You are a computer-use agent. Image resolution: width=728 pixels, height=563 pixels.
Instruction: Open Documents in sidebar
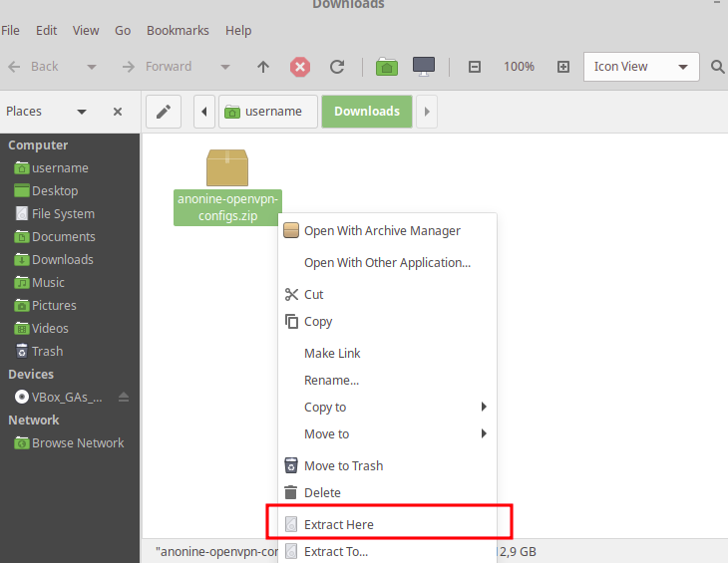54,236
